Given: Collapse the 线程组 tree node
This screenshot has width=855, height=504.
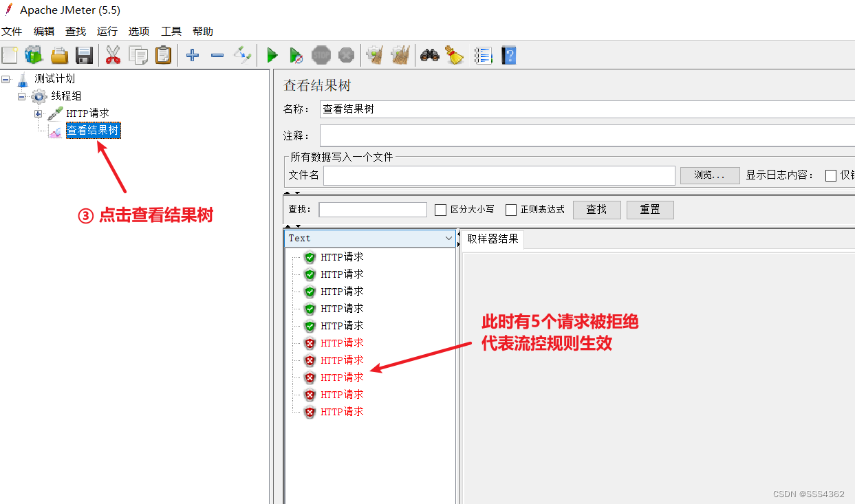Looking at the screenshot, I should pos(22,96).
